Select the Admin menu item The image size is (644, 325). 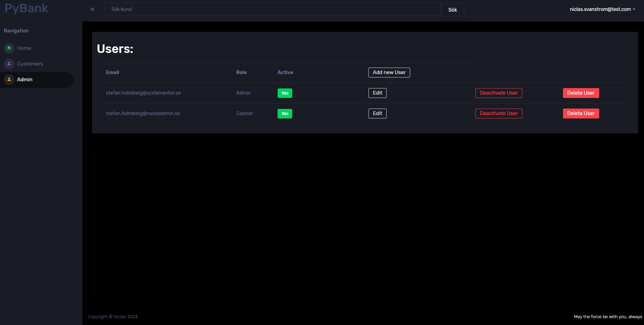(25, 79)
